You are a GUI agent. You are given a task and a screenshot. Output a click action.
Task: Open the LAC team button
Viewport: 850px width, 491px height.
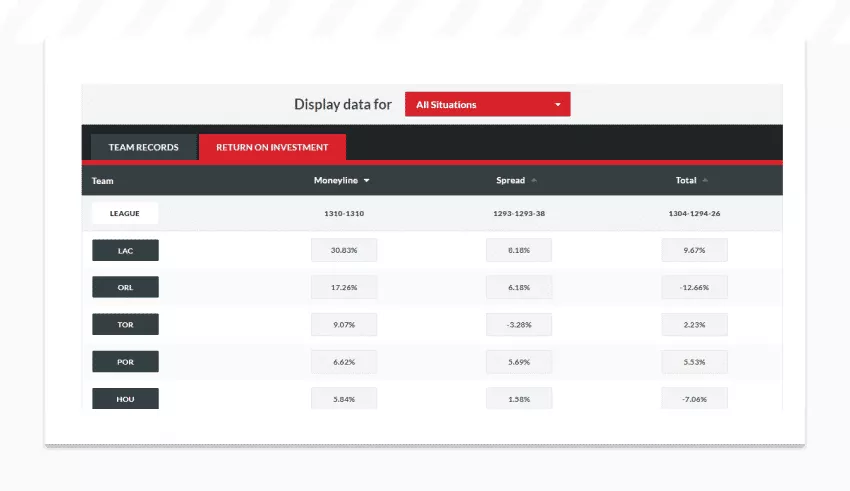[x=125, y=250]
